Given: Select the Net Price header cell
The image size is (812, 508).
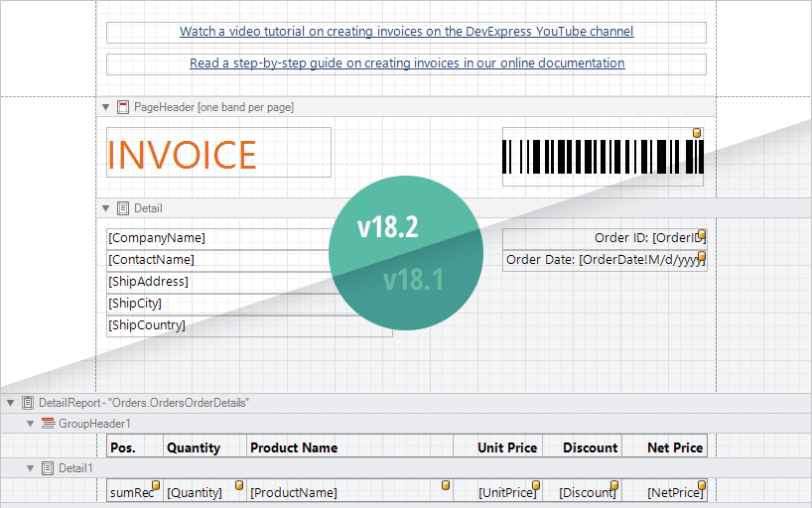Looking at the screenshot, I should coord(665,447).
